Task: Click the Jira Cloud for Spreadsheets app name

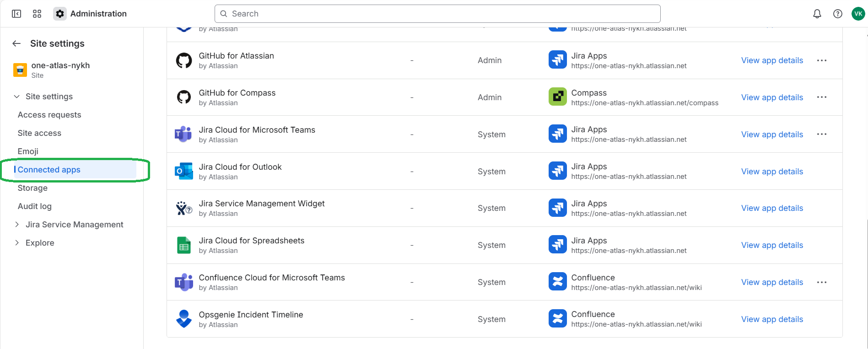Action: point(252,241)
